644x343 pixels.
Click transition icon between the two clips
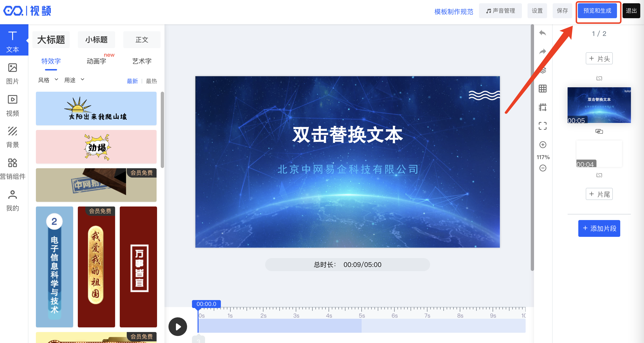[599, 131]
